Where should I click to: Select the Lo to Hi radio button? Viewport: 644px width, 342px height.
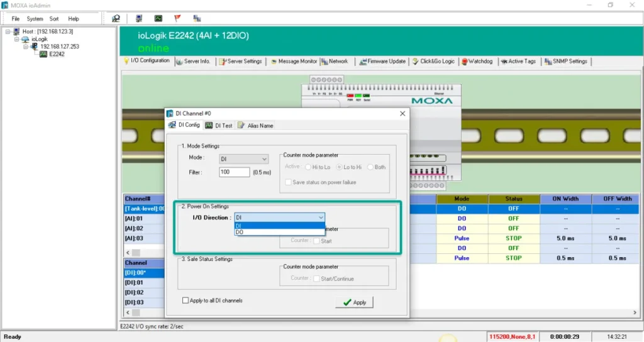(x=339, y=167)
